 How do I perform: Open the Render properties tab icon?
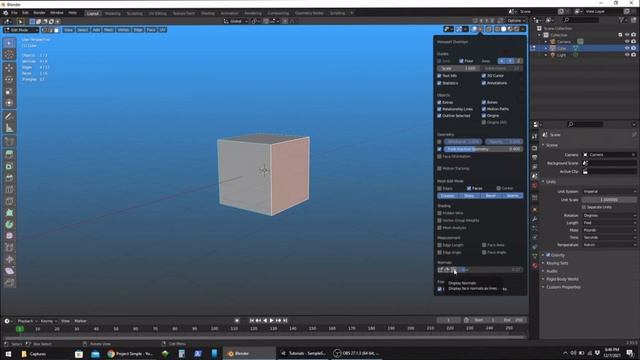[535, 148]
